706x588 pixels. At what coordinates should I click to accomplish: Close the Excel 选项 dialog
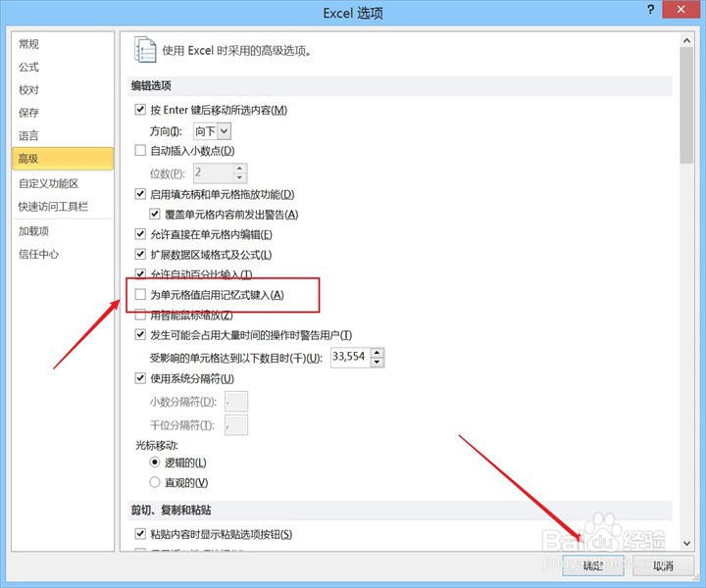coord(681,10)
